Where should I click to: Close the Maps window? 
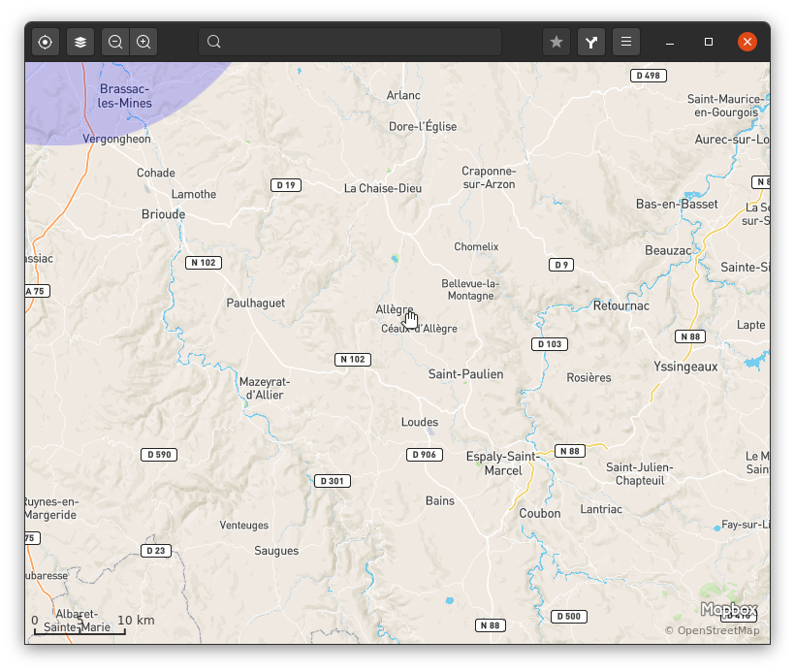click(x=747, y=42)
